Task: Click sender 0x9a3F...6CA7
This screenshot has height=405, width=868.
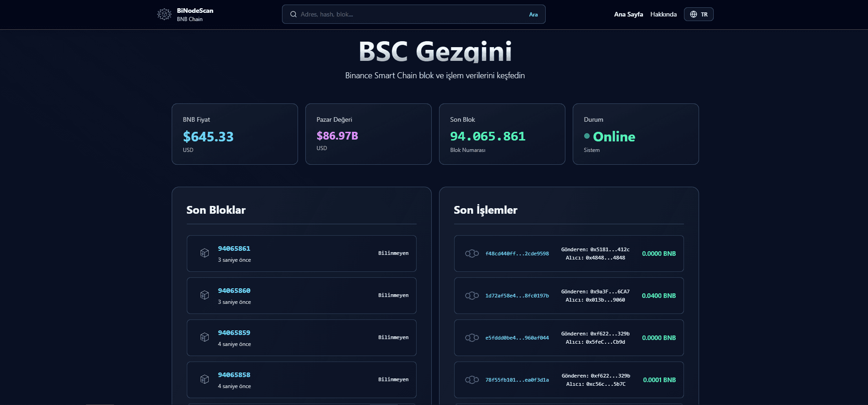Action: [609, 292]
